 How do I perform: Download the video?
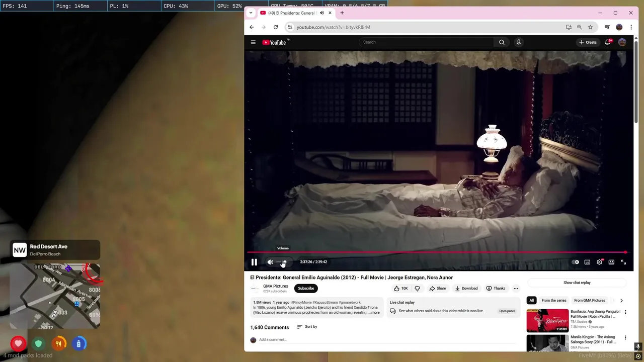click(x=466, y=288)
